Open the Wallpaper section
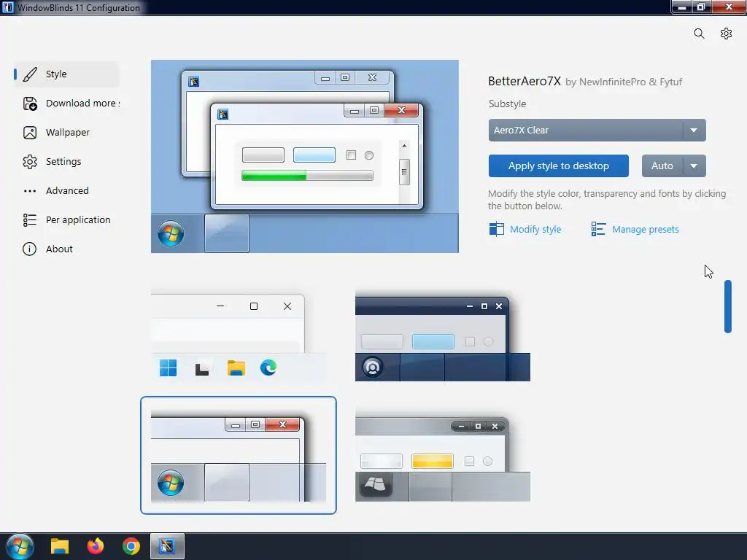747x560 pixels. click(66, 133)
